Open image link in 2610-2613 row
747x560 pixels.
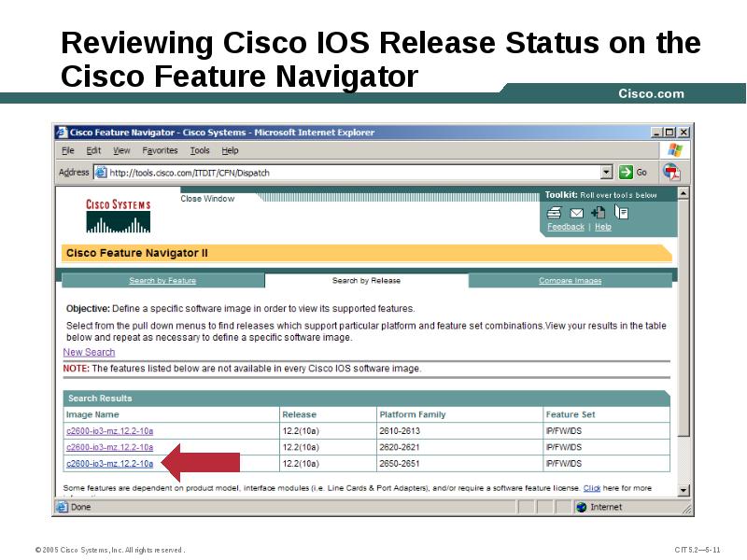109,431
